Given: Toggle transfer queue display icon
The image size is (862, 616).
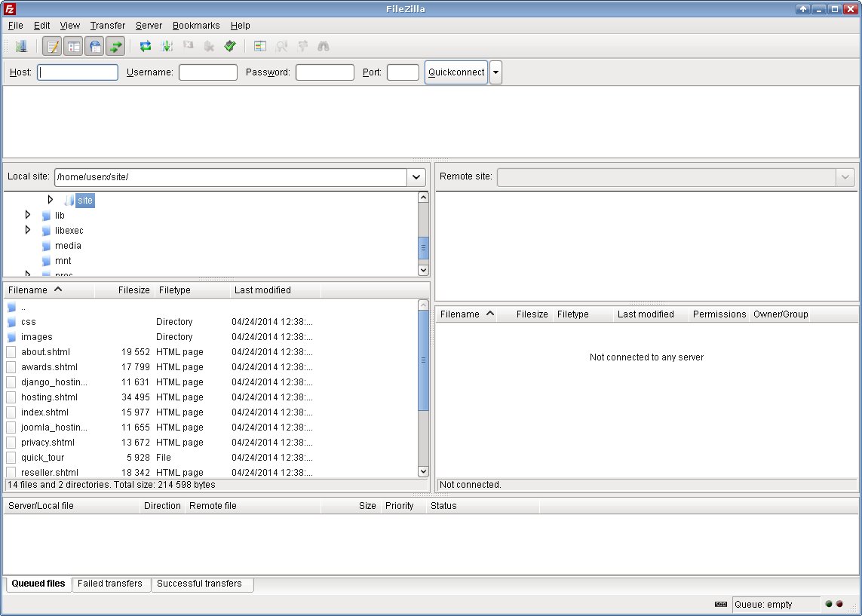Looking at the screenshot, I should (115, 46).
